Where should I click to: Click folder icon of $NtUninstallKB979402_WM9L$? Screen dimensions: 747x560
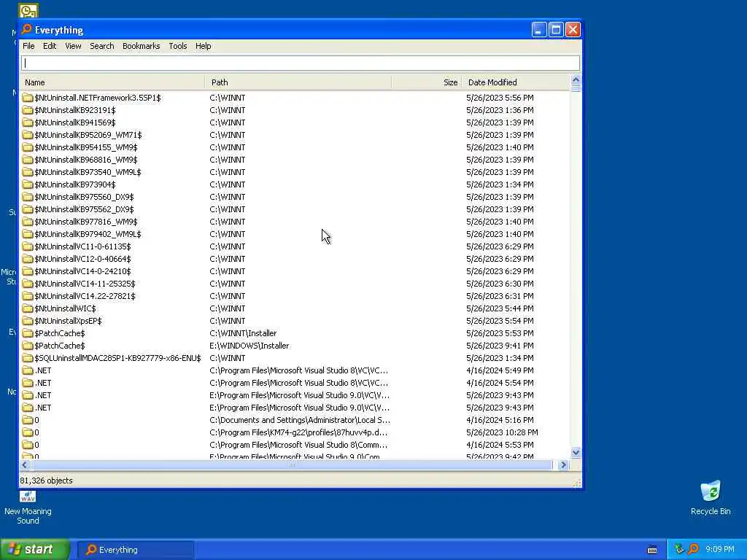[x=28, y=234]
